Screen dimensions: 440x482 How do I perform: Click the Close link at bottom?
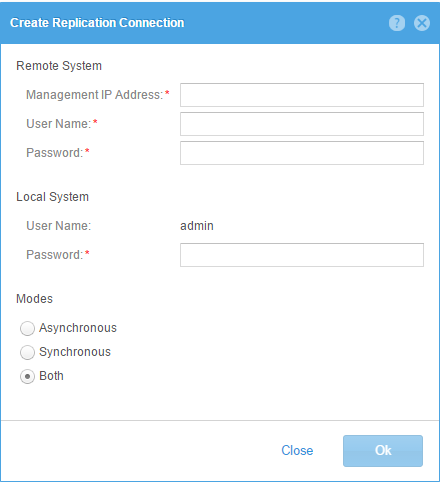pyautogui.click(x=297, y=451)
